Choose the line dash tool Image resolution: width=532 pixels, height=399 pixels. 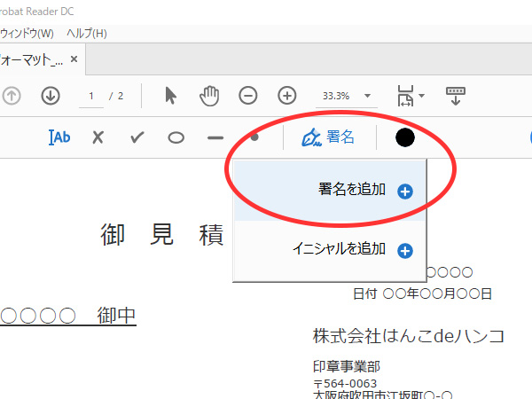(x=215, y=137)
